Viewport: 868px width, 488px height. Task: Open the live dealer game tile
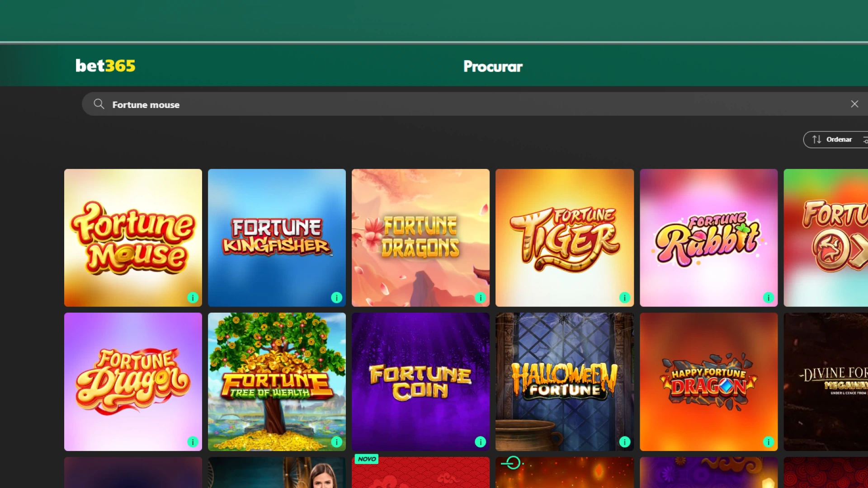(x=277, y=473)
